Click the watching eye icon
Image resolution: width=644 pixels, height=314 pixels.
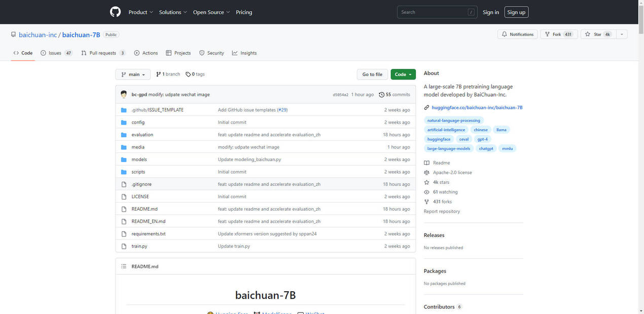pos(426,191)
